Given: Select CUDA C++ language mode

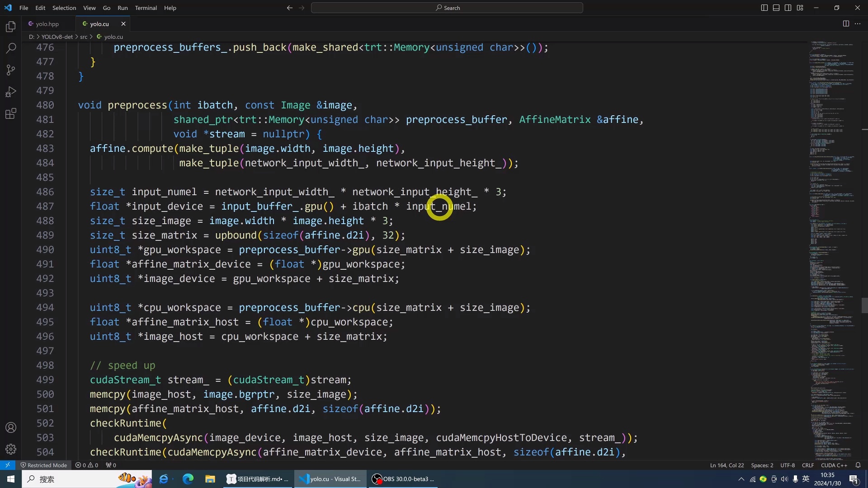Looking at the screenshot, I should click(x=834, y=465).
